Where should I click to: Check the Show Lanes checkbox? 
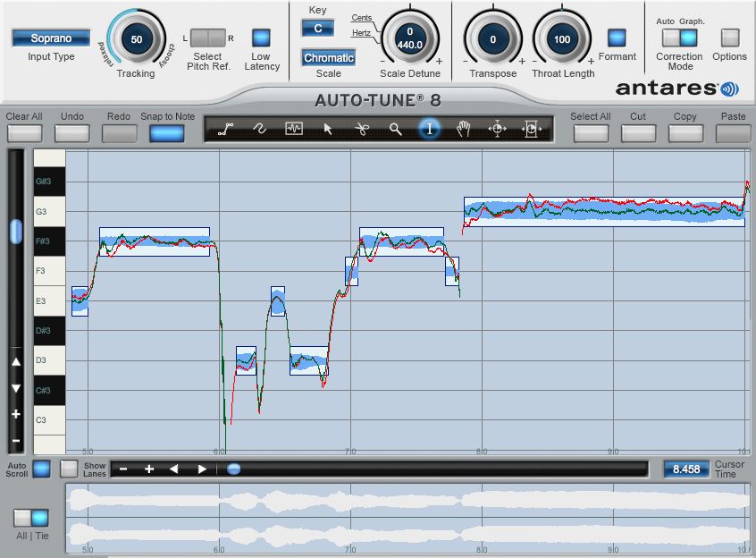click(70, 469)
